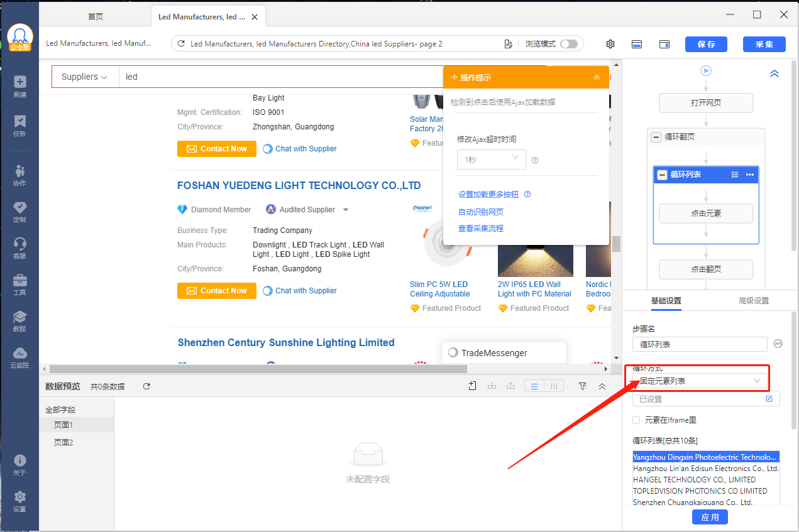
Task: Open the 关于 (About) info icon
Action: pyautogui.click(x=19, y=465)
